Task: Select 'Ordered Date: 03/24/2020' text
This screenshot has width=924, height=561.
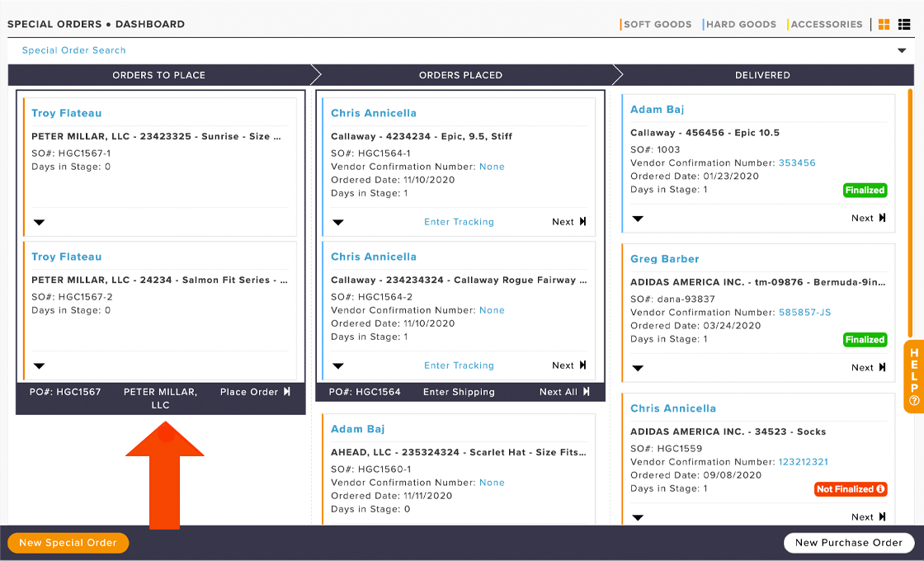Action: coord(695,326)
